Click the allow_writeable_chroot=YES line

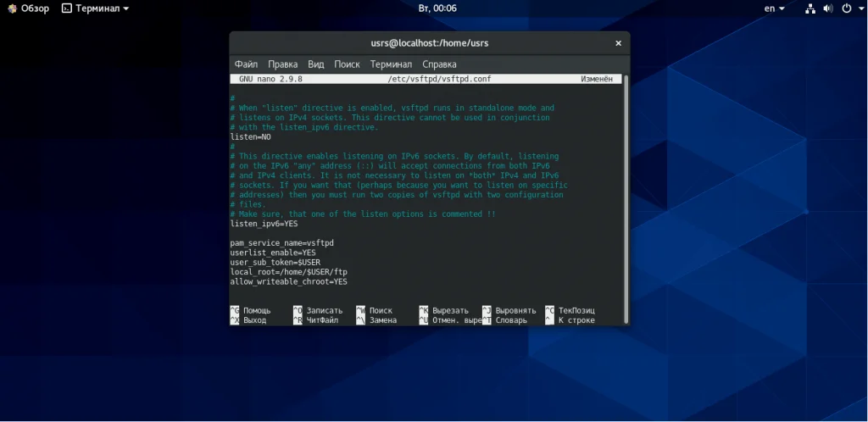pyautogui.click(x=288, y=282)
